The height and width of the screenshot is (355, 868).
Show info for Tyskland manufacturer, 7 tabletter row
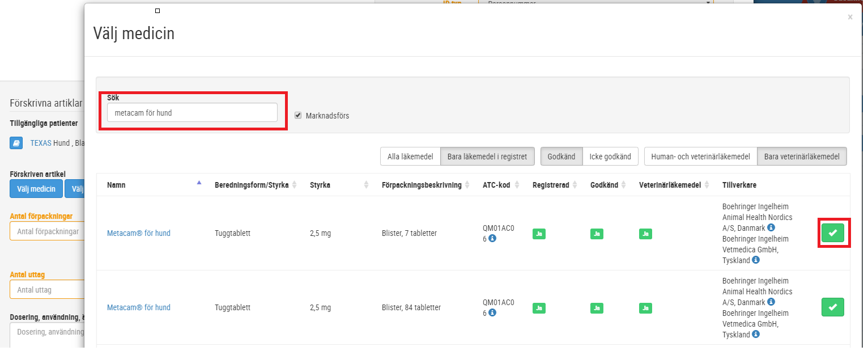point(756,260)
